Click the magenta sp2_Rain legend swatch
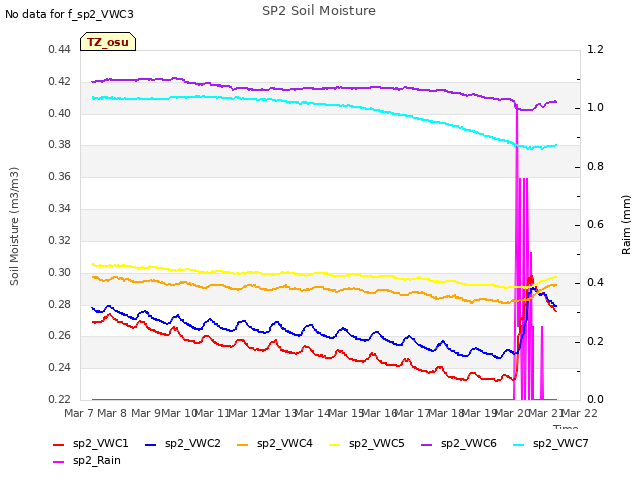 point(59,462)
